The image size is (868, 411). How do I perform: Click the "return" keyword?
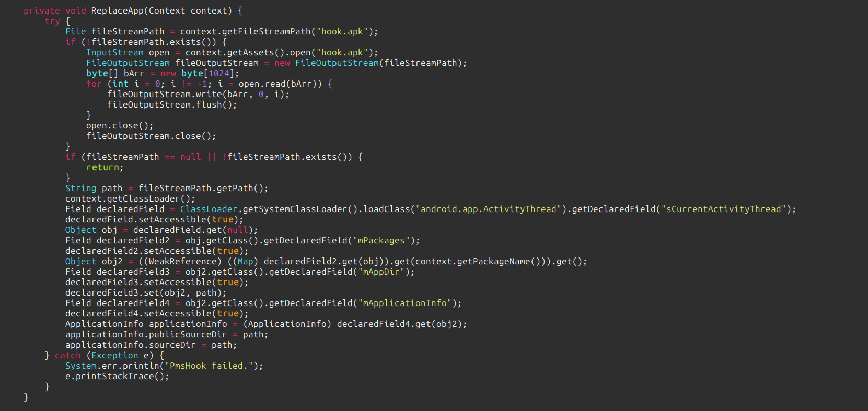tap(103, 167)
